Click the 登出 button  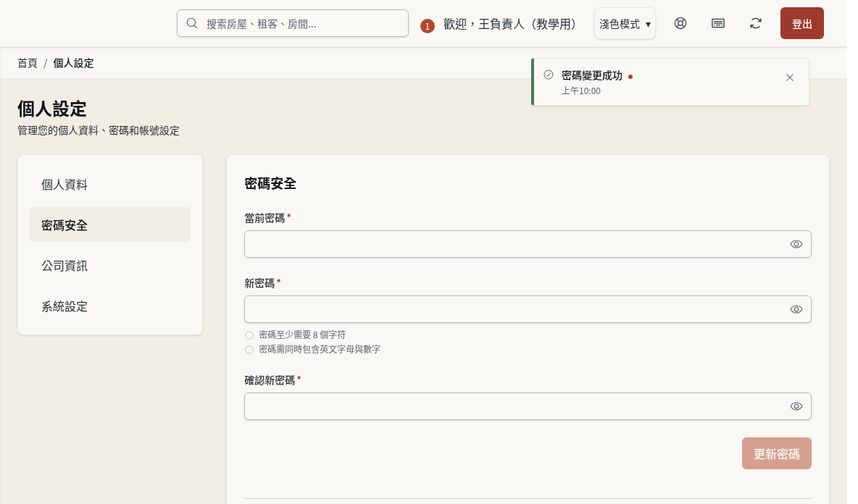coord(801,23)
